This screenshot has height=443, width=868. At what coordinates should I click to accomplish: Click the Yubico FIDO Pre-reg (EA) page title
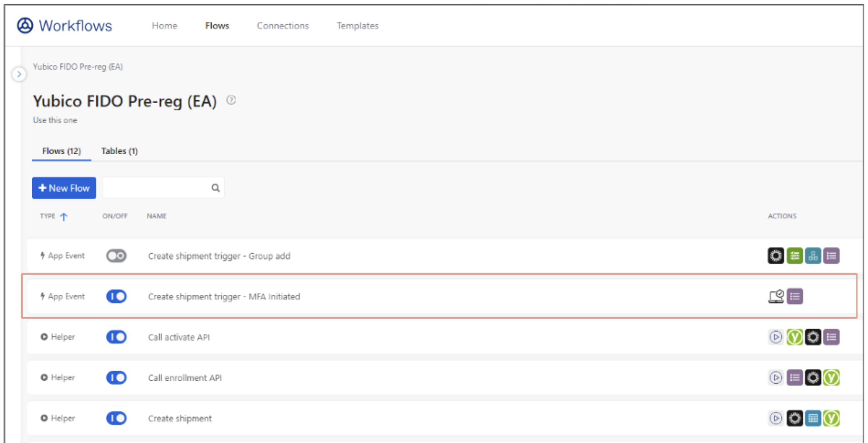(125, 101)
